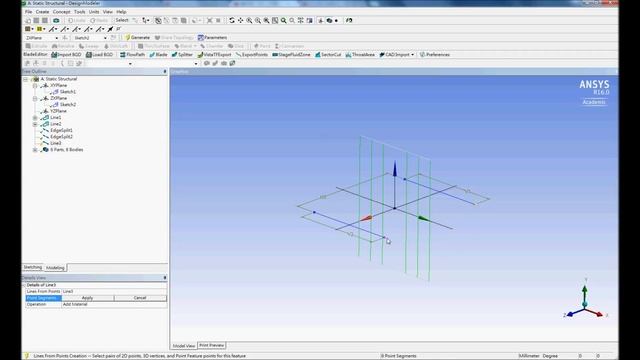Click the Rotate view icon
Screen dimensions: 640x360
pyautogui.click(x=232, y=20)
